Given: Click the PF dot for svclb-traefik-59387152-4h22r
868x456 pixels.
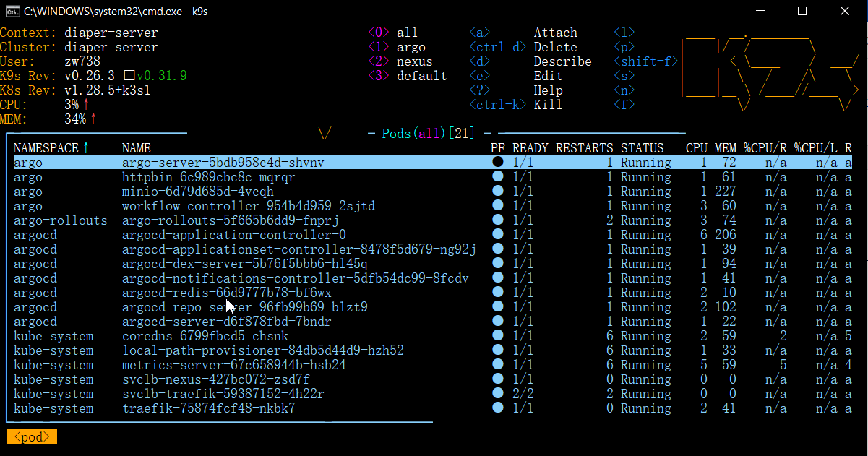Looking at the screenshot, I should click(497, 394).
